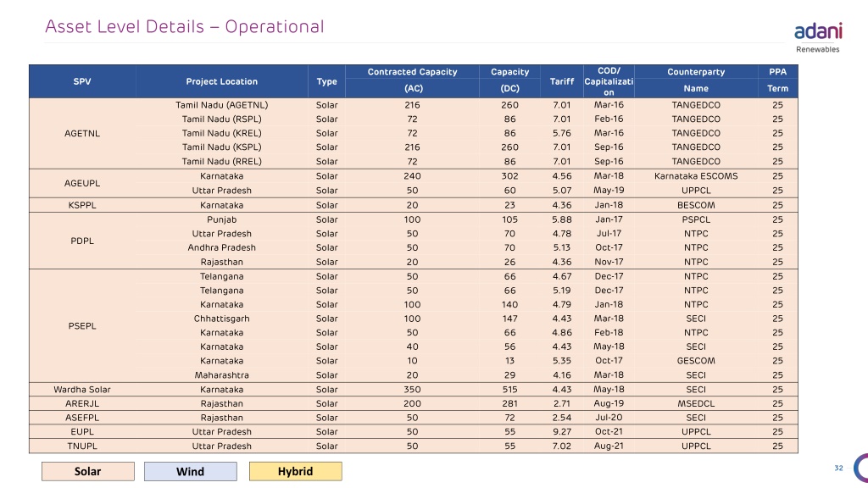The image size is (868, 488).
Task: Click the 'GESCOM' counterparty cell
Action: click(x=696, y=361)
